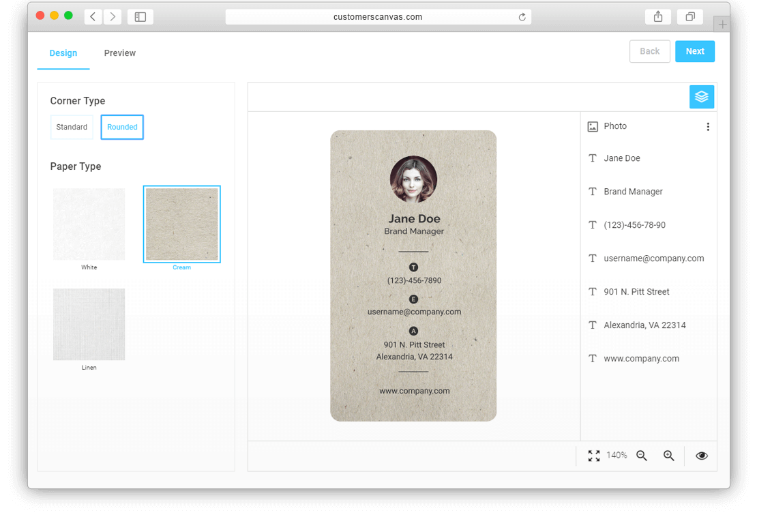
Task: Go forward with browser forward arrow
Action: coord(112,16)
